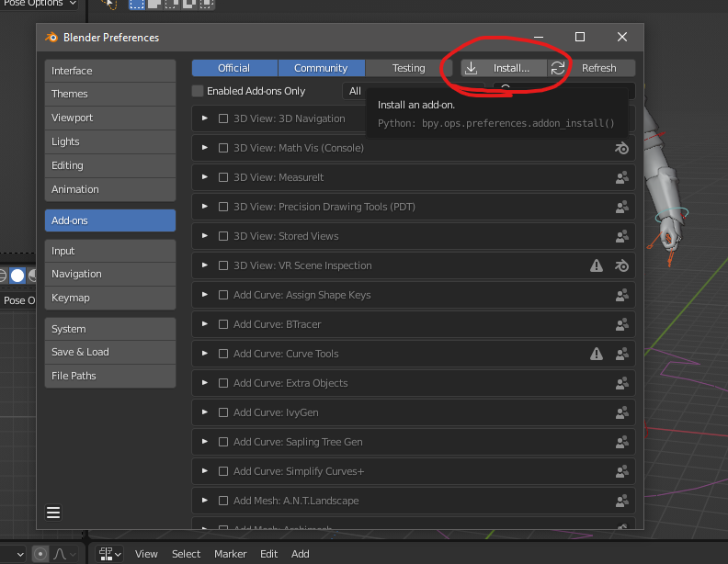Expand the IvyGen add-on details
The image size is (728, 564).
click(204, 412)
